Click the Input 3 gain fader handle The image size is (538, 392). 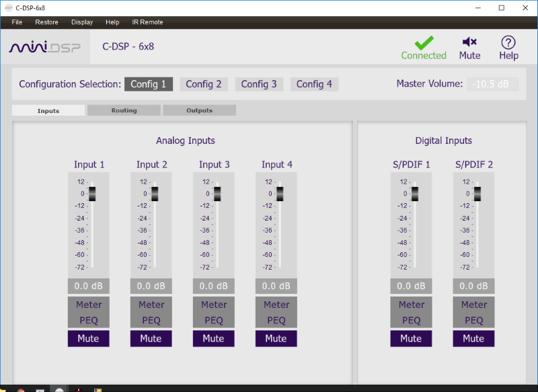(217, 194)
